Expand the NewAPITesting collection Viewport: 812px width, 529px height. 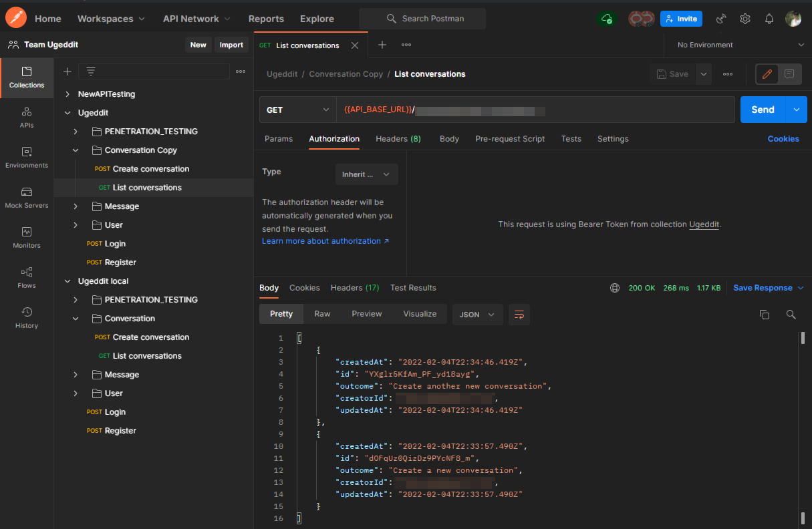pos(67,94)
